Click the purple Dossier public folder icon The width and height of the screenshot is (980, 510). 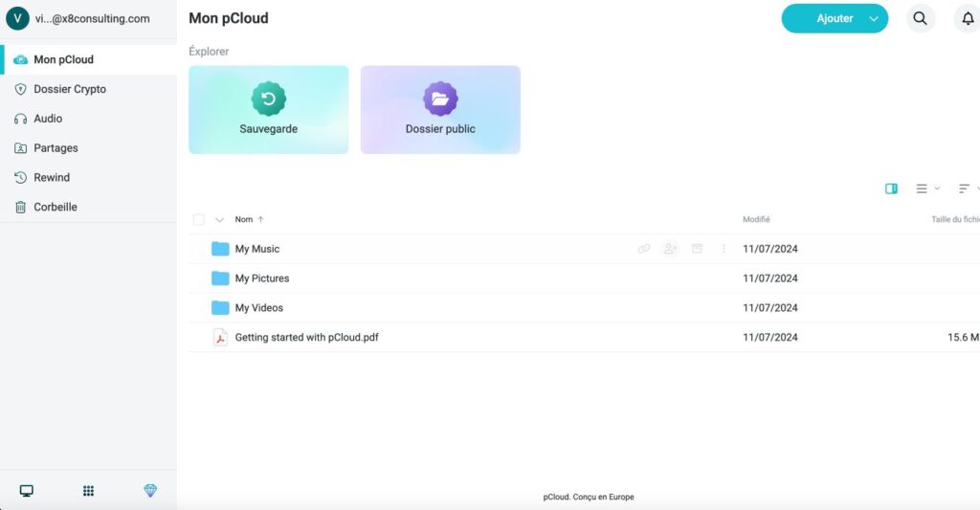point(440,99)
